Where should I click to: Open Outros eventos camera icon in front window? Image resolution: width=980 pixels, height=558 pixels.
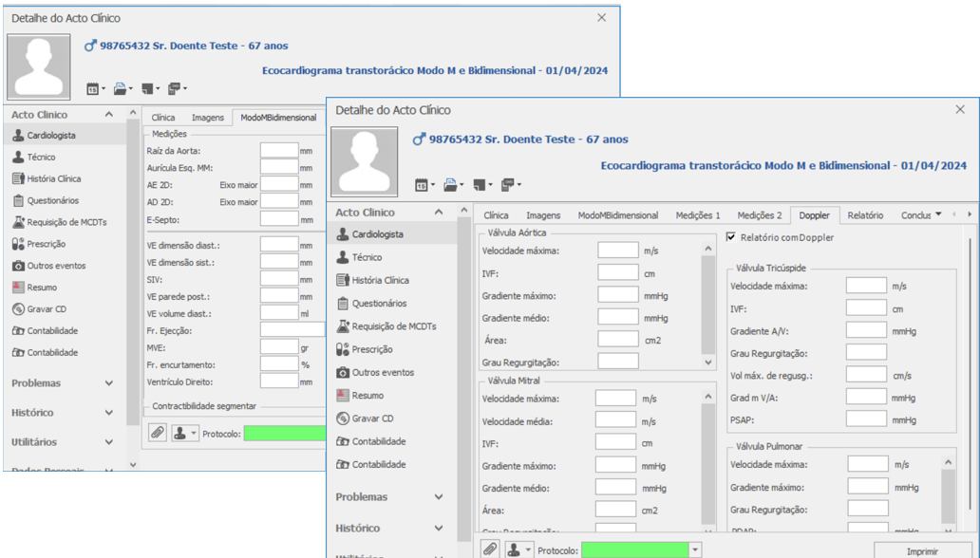[343, 373]
